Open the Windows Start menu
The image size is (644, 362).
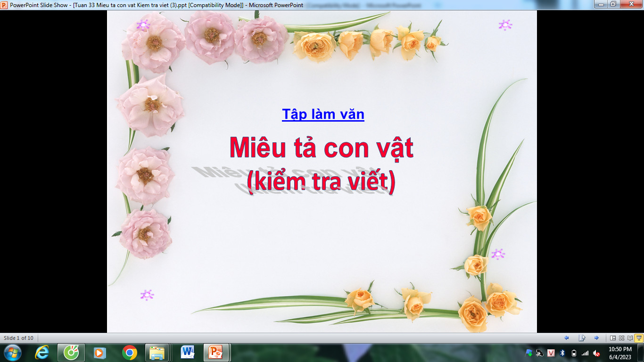pos(13,353)
